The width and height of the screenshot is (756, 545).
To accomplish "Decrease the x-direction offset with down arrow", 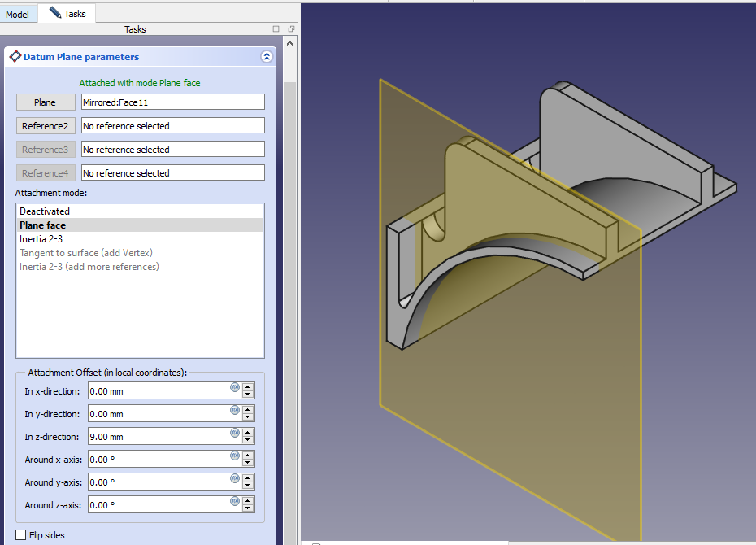I will point(249,395).
